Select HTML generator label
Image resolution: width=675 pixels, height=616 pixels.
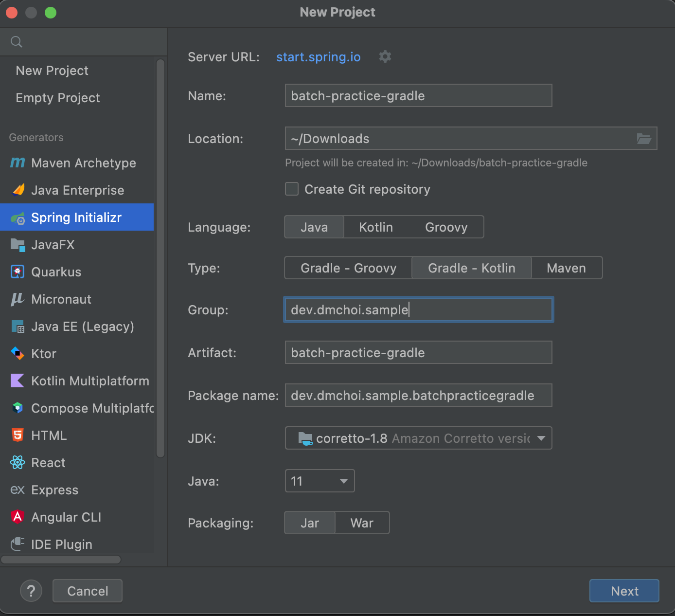coord(49,435)
